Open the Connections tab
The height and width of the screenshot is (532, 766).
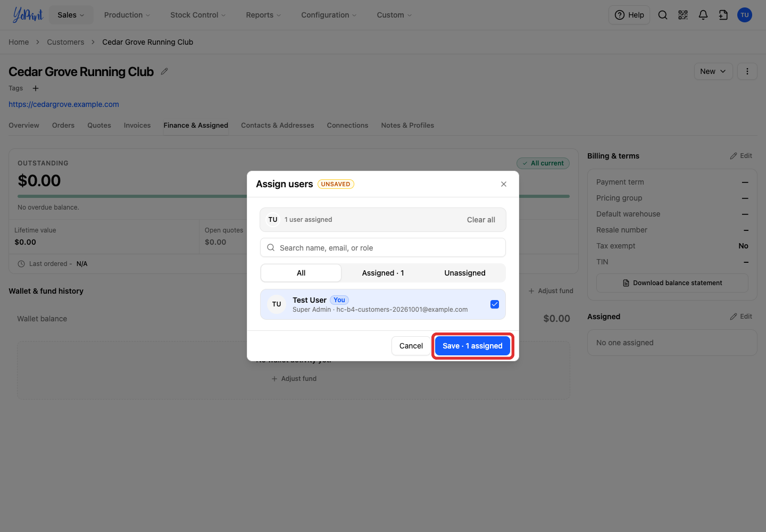pos(348,126)
